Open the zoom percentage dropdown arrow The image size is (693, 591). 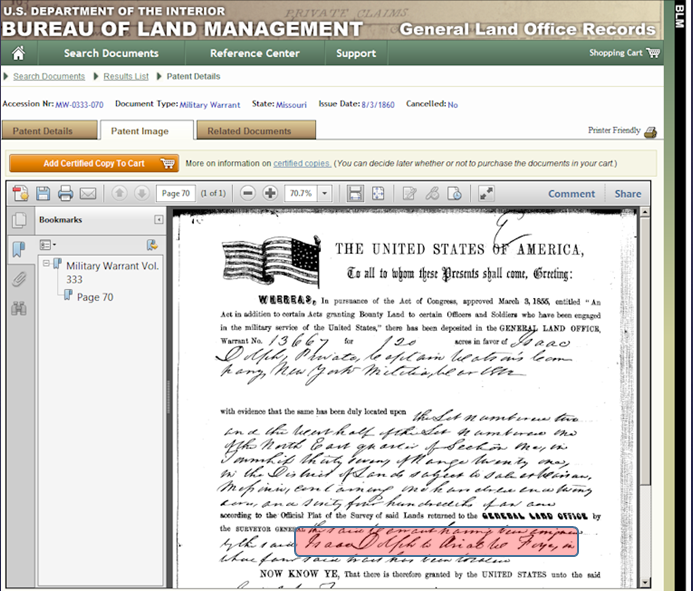click(325, 193)
